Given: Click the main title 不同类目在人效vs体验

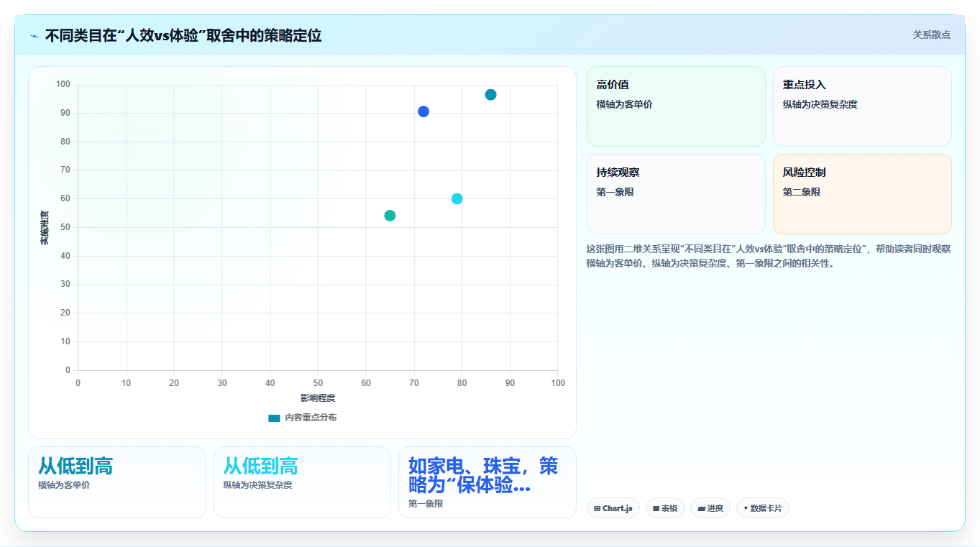Looking at the screenshot, I should tap(183, 35).
